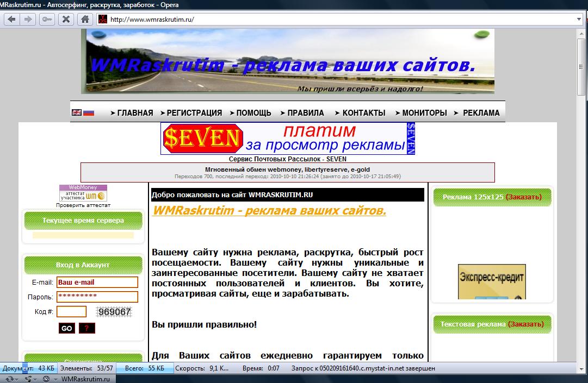Order a 125x125 ad via Заказать link
The width and height of the screenshot is (588, 383).
click(x=523, y=197)
